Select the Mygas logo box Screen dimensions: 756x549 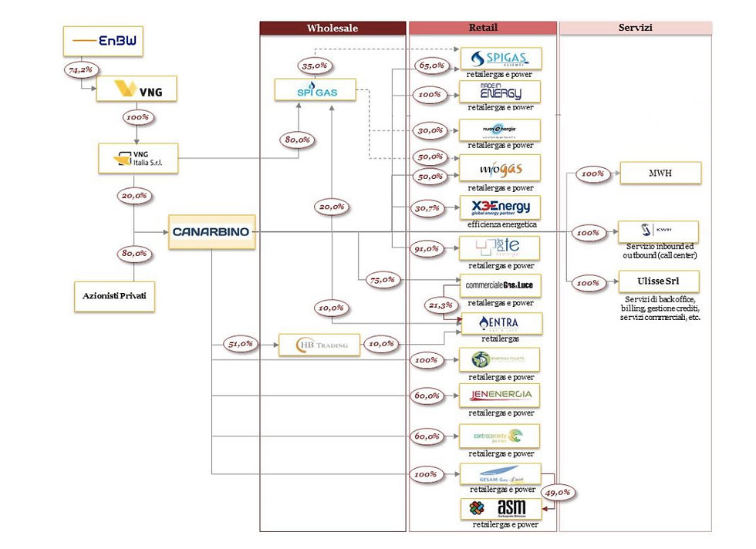click(500, 168)
